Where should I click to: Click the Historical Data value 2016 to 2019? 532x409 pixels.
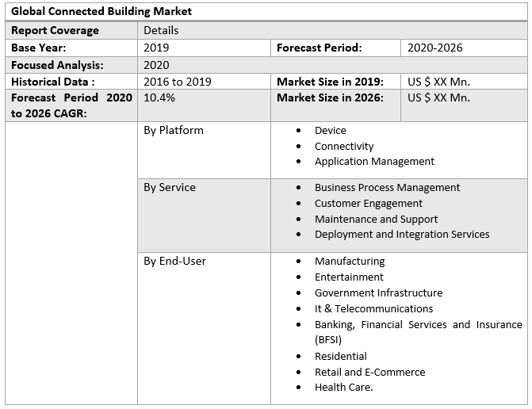[x=178, y=82]
